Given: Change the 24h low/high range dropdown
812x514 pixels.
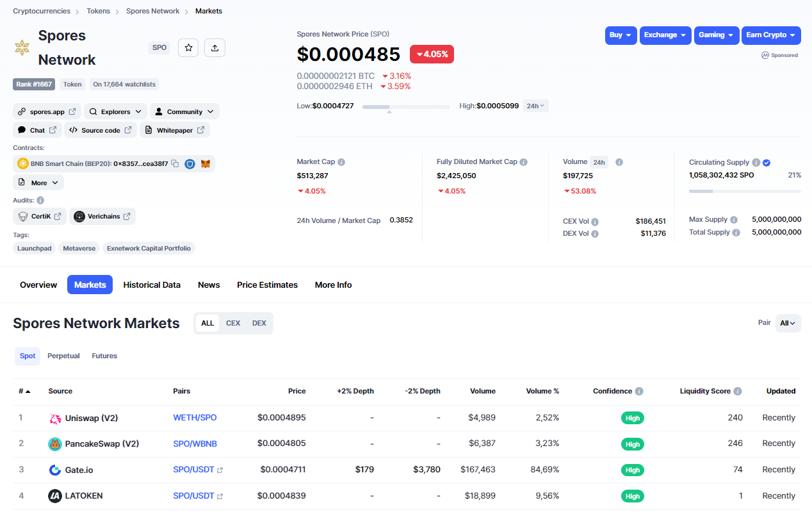Looking at the screenshot, I should coord(535,106).
